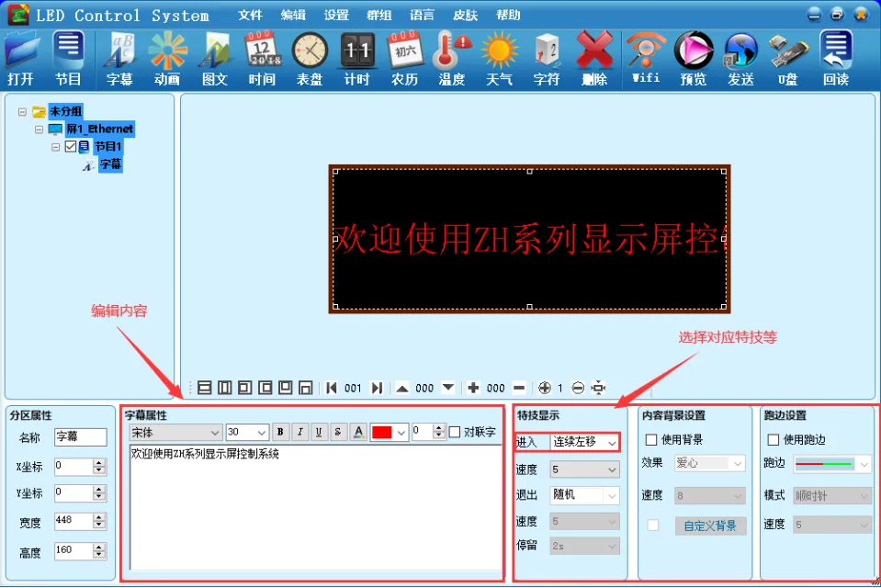881x588 pixels.
Task: Open the 皮肤 menu
Action: (465, 16)
